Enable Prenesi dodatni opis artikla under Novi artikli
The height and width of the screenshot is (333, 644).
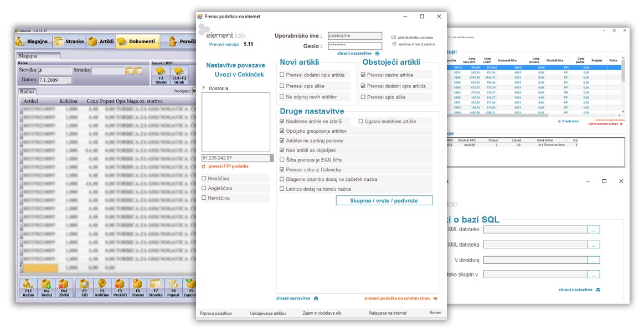click(282, 75)
